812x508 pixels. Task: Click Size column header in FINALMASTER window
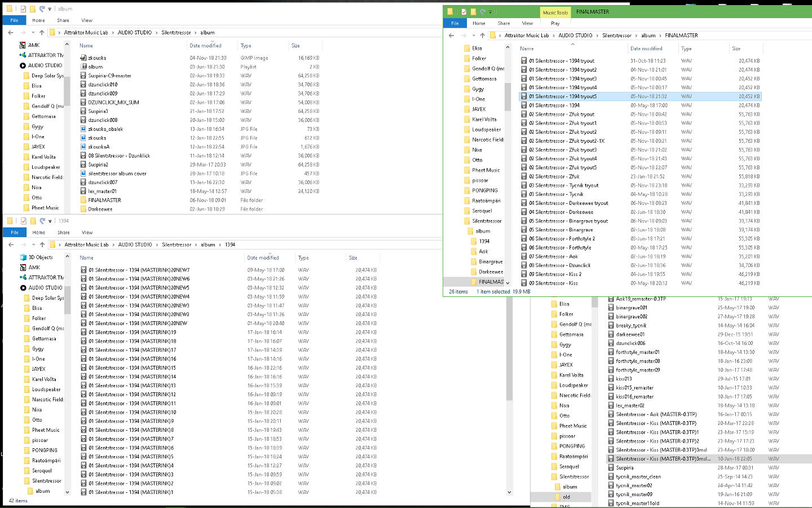coord(736,49)
